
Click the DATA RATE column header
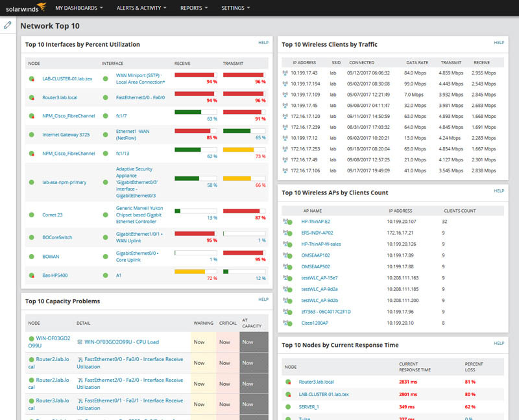(417, 62)
